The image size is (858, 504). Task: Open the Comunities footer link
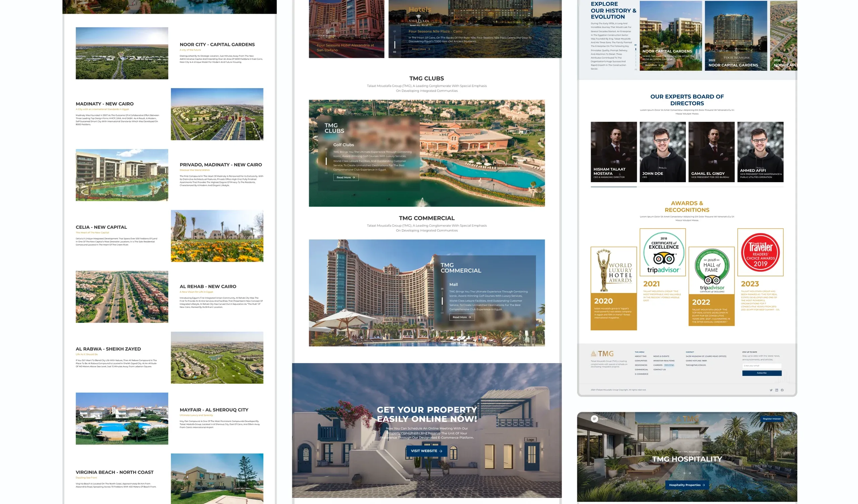(641, 361)
